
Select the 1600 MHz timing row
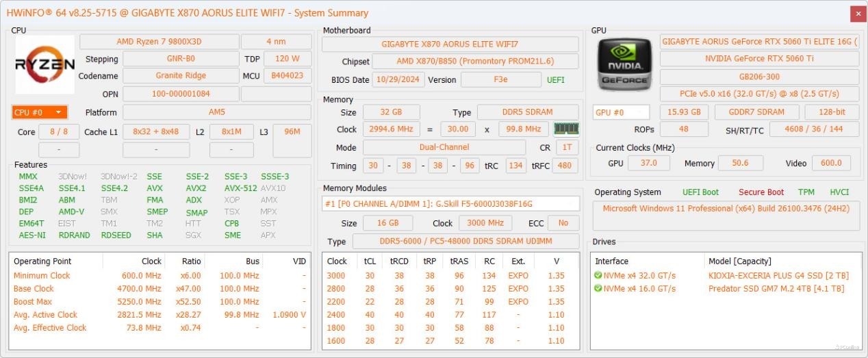coord(450,341)
